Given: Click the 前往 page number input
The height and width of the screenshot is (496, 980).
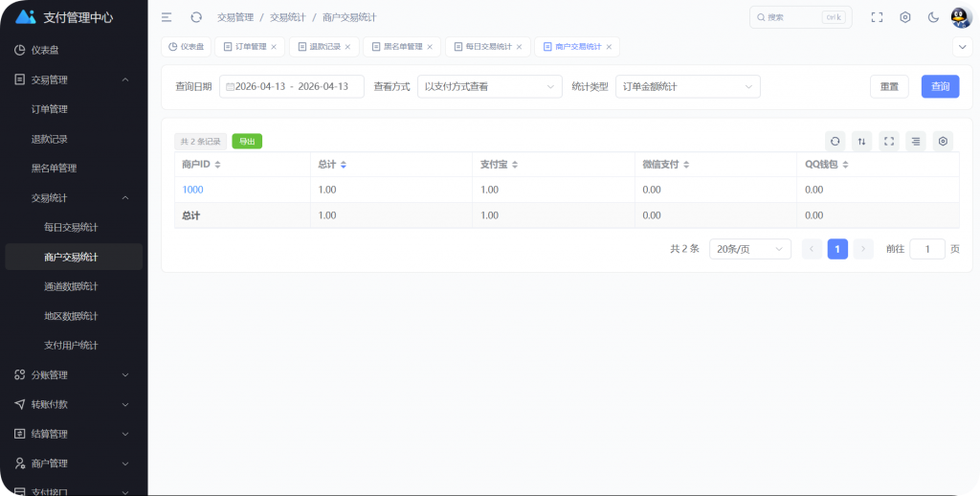Looking at the screenshot, I should coord(926,249).
